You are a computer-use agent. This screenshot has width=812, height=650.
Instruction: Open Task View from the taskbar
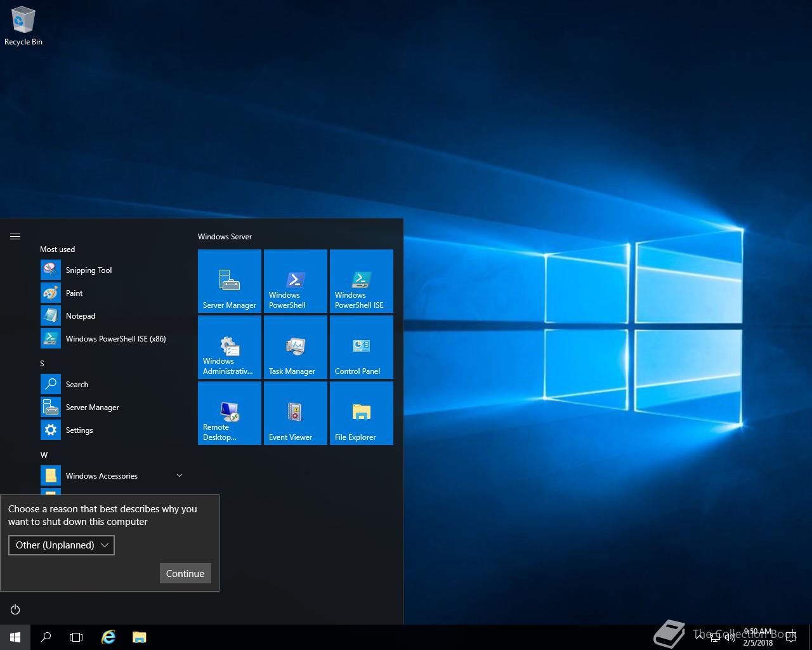(x=76, y=637)
